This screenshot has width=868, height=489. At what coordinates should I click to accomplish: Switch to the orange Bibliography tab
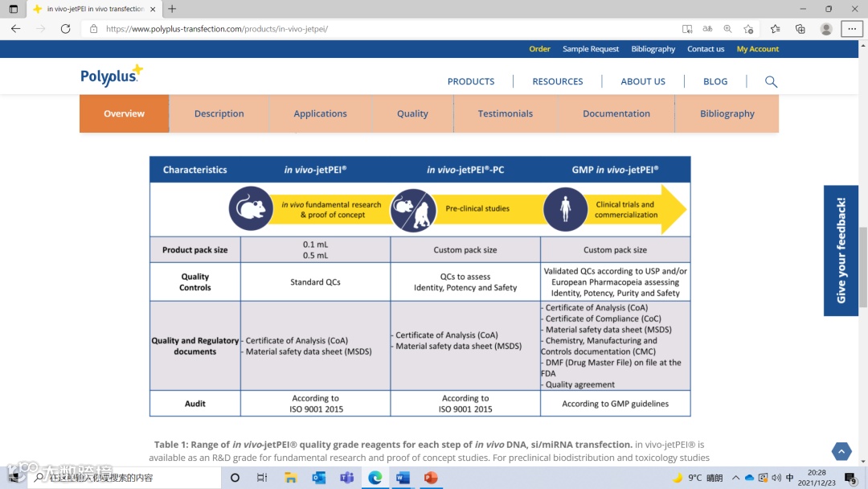pos(727,113)
